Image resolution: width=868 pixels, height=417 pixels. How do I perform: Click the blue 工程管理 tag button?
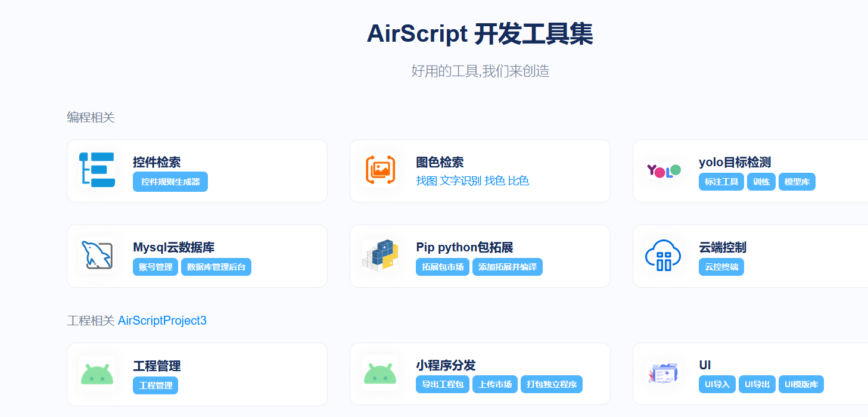(x=155, y=385)
